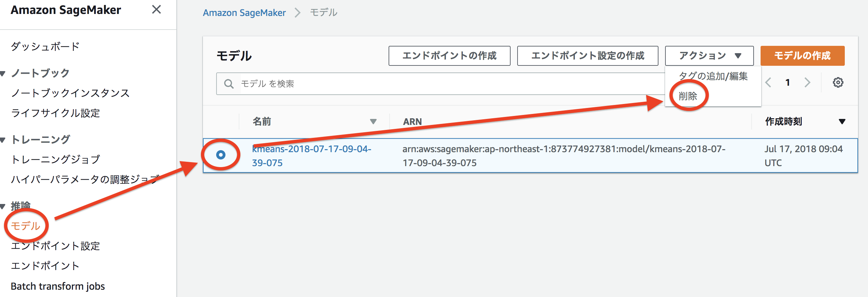Open the table settings gear icon
This screenshot has height=297, width=868.
[x=838, y=82]
